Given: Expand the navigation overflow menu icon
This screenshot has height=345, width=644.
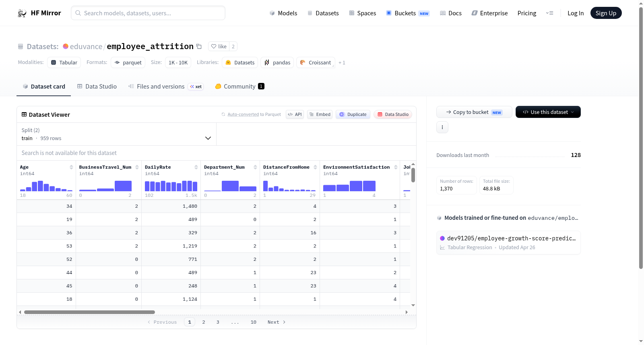Looking at the screenshot, I should 549,13.
